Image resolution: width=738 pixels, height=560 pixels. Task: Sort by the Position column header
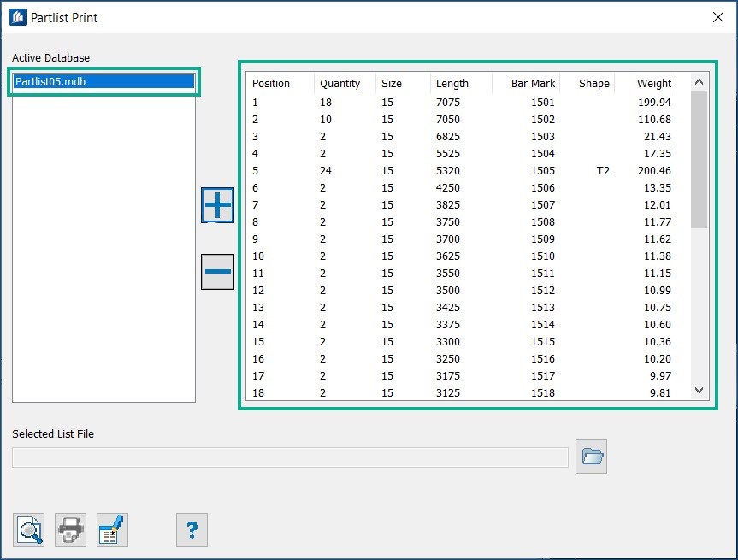point(271,83)
